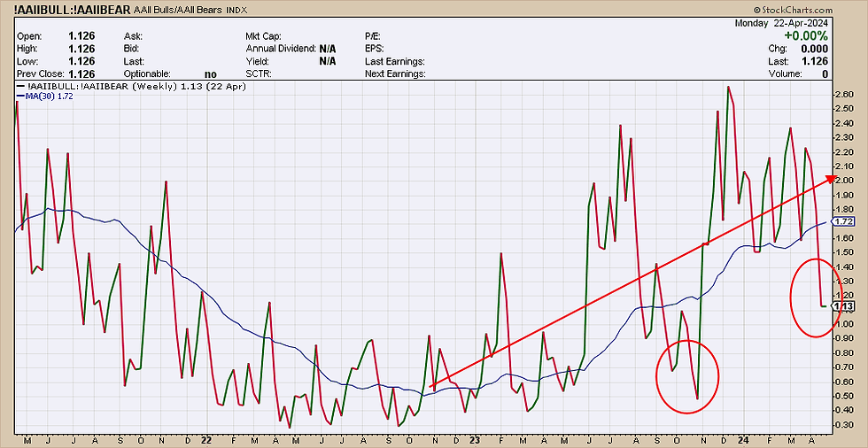Screen dimensions: 868x448
Task: Click the Next Earnings label
Action: click(395, 74)
